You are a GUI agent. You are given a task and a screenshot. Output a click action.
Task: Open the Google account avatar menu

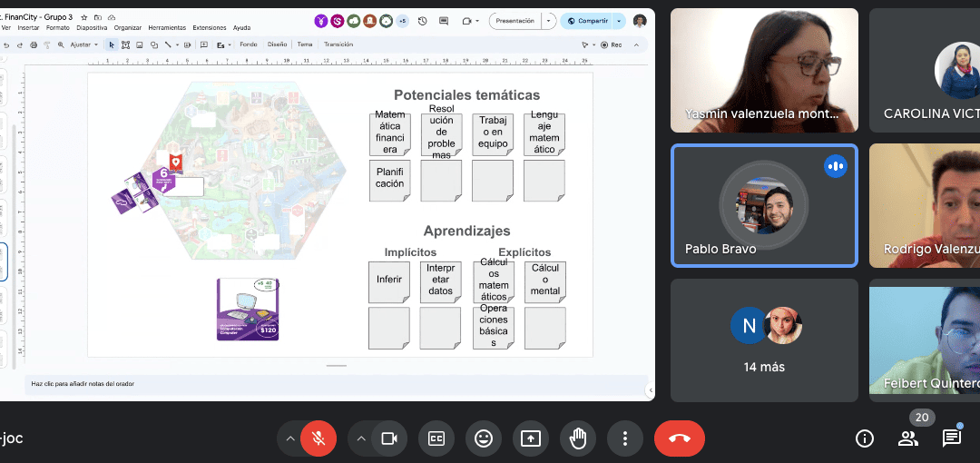(x=640, y=21)
